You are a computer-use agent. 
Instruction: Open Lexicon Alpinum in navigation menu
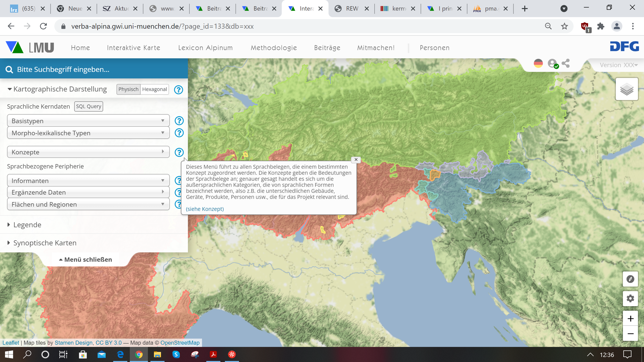tap(205, 48)
